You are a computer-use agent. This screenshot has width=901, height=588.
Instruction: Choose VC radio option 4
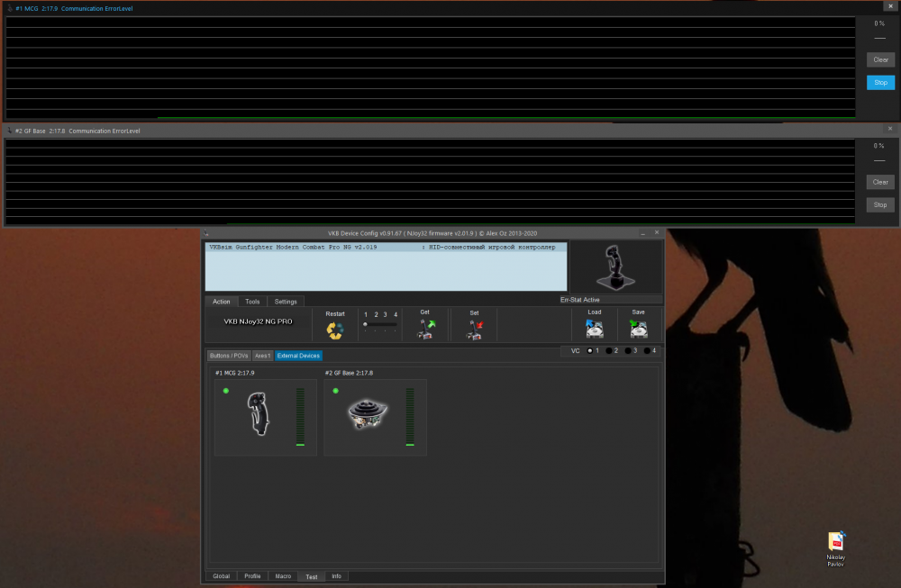tap(648, 350)
